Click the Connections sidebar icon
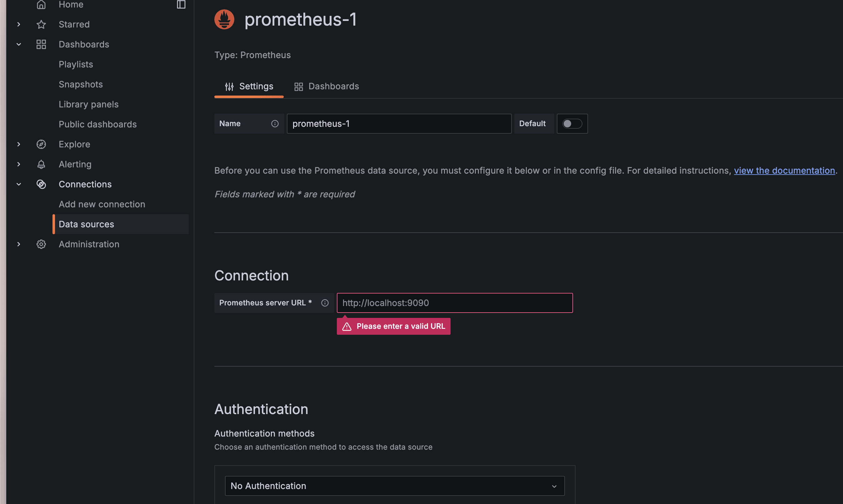The image size is (843, 504). point(41,185)
